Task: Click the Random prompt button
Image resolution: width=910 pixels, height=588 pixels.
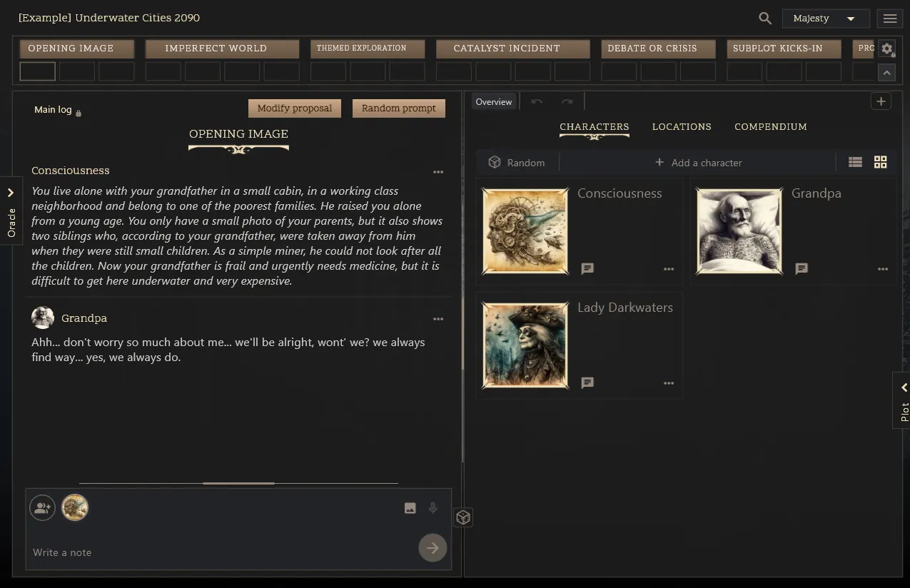Action: 399,108
